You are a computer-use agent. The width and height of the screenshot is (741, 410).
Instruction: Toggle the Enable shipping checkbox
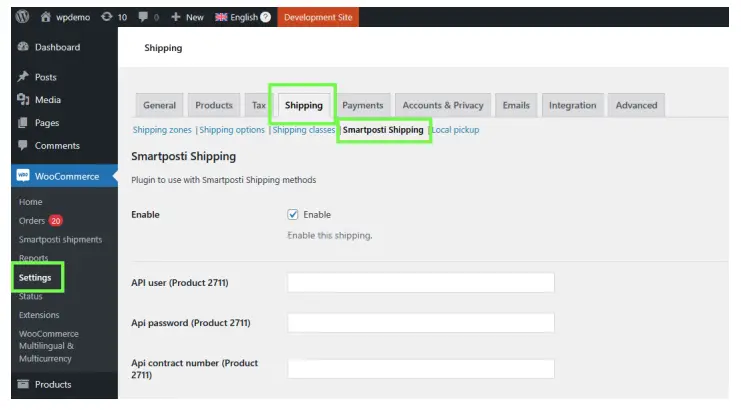click(293, 214)
